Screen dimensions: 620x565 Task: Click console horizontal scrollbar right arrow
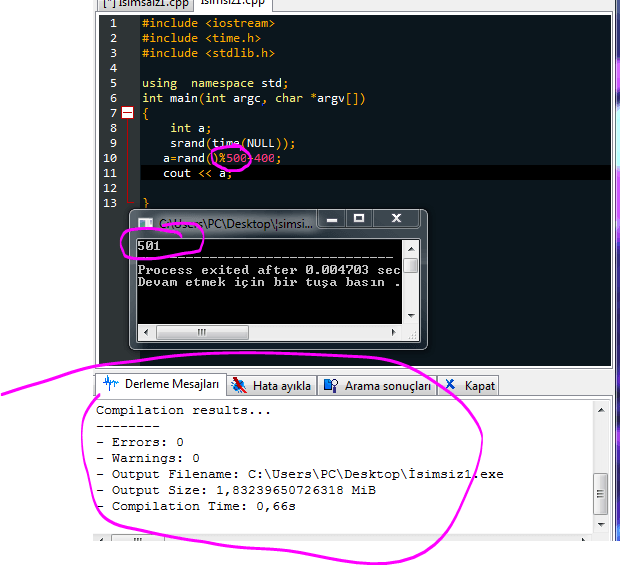pos(393,333)
